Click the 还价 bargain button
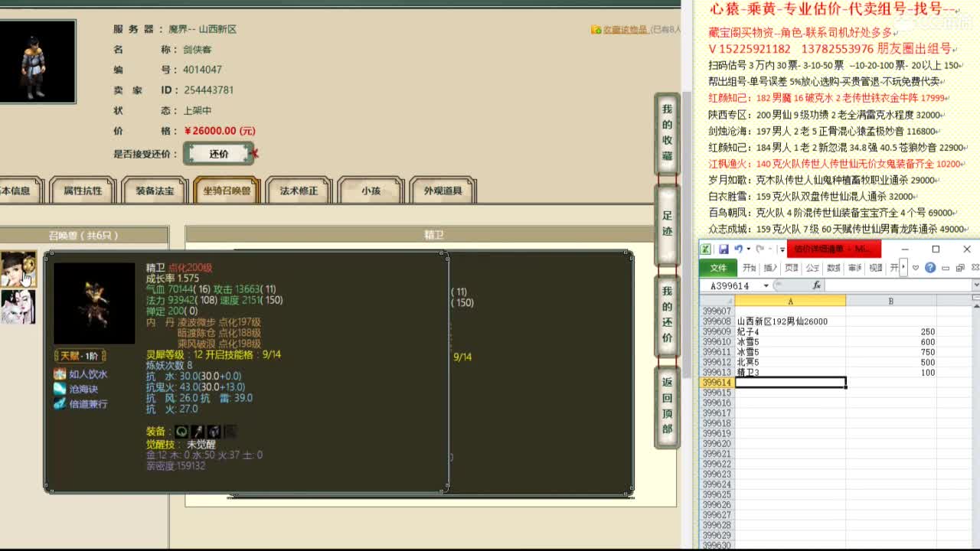The image size is (980, 551). coord(219,154)
